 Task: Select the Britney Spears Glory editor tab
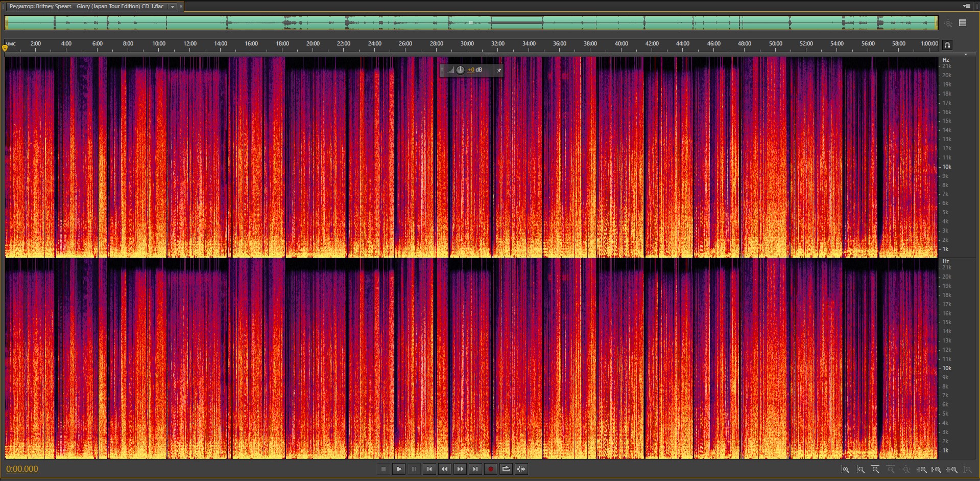pos(87,7)
